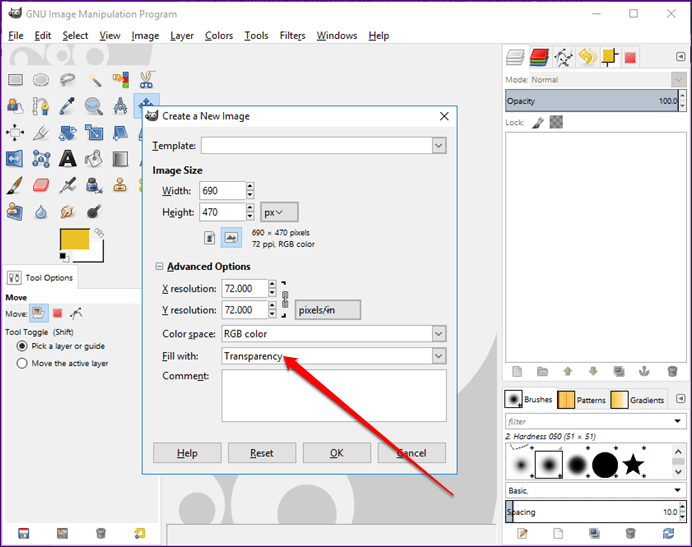
Task: Adjust the layer Opacity slider
Action: coord(592,101)
